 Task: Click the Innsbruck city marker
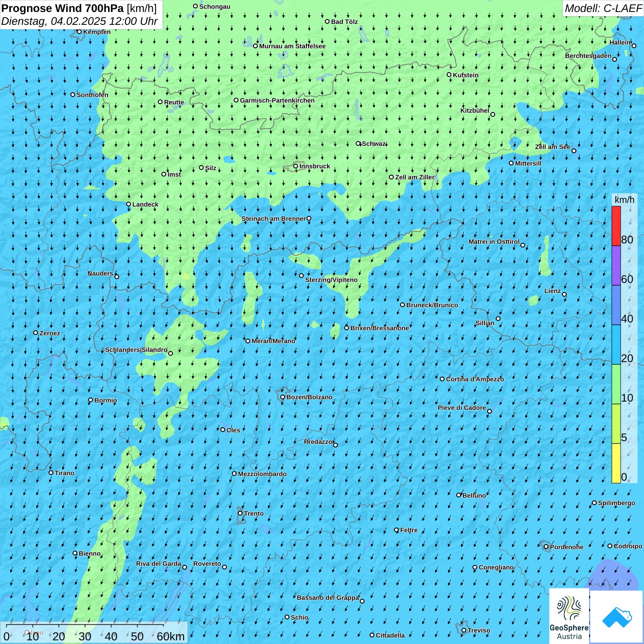(x=296, y=166)
